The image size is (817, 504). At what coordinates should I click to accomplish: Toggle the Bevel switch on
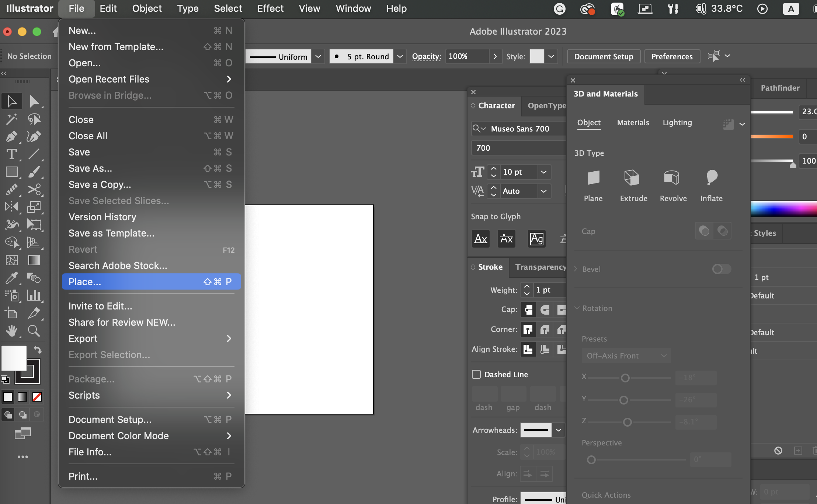pyautogui.click(x=721, y=269)
